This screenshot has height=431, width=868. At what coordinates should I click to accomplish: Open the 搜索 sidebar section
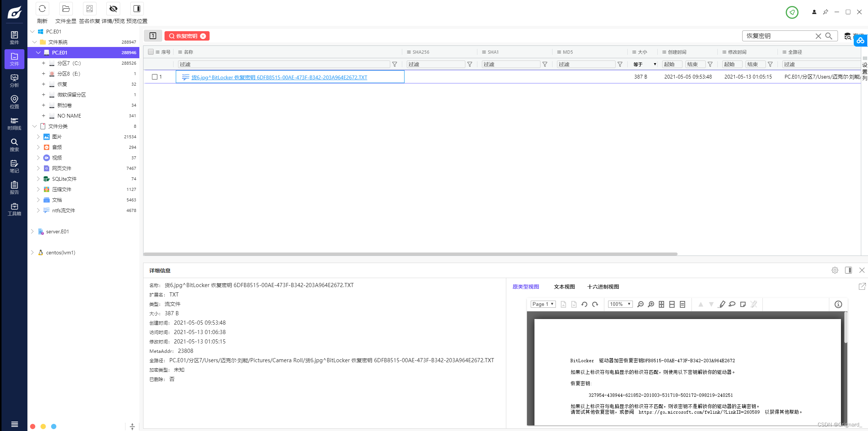(x=14, y=145)
